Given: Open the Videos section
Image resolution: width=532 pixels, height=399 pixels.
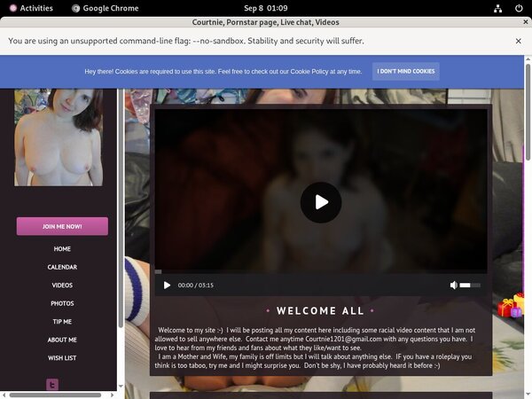Looking at the screenshot, I should coord(62,286).
